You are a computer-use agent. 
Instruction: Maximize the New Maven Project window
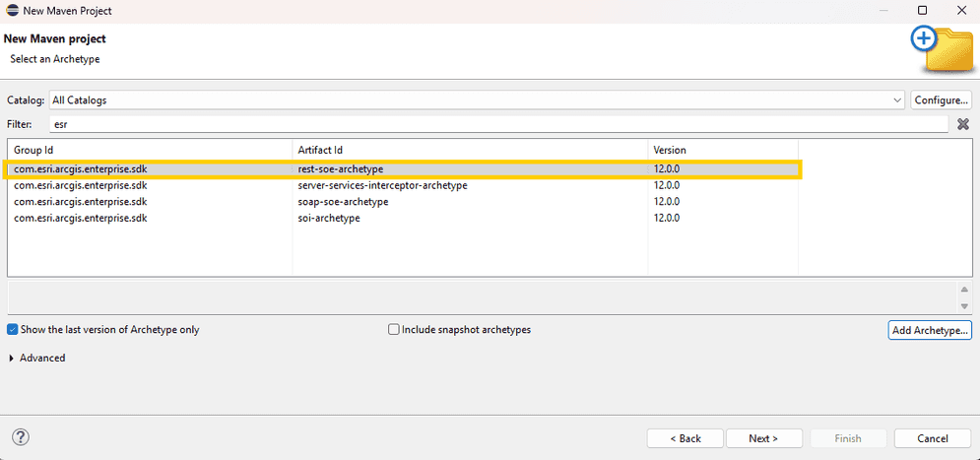923,11
